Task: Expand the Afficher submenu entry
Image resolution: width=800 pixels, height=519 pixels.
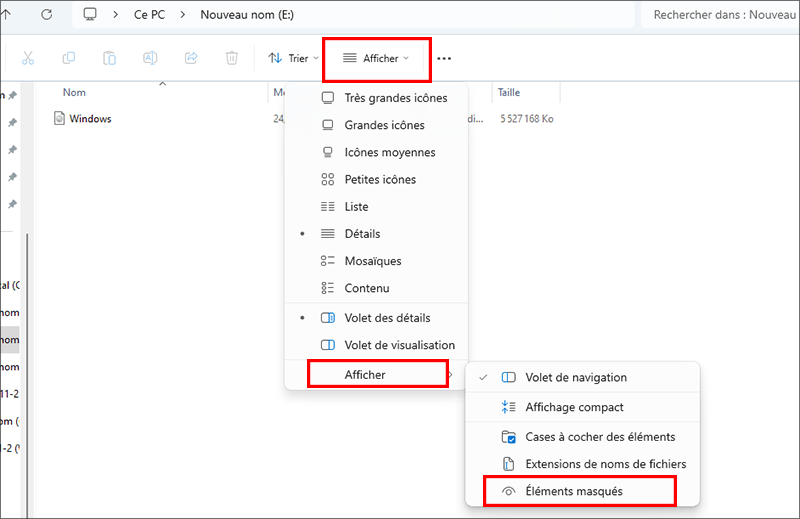Action: [376, 374]
